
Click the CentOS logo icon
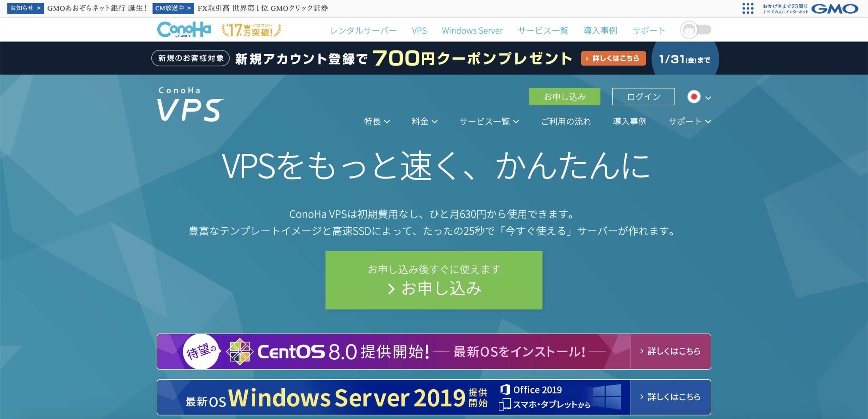[x=240, y=352]
